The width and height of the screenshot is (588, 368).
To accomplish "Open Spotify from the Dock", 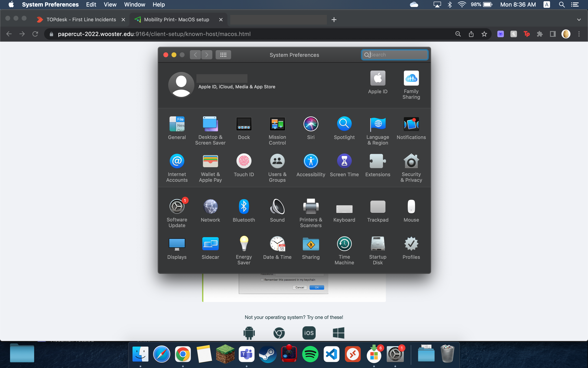I will click(310, 354).
